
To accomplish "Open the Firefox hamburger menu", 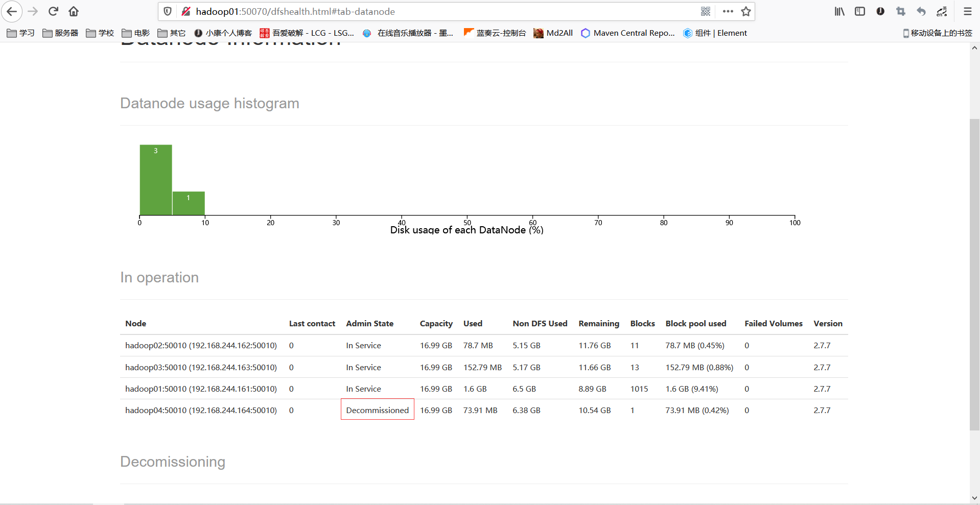I will (967, 11).
